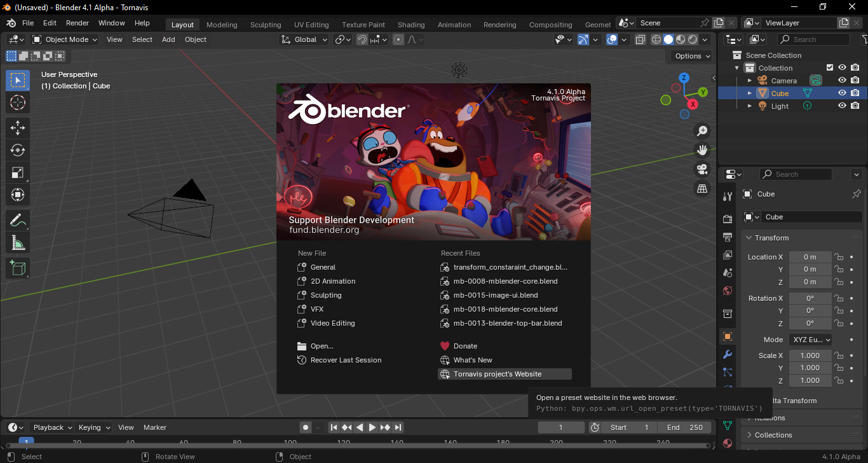This screenshot has width=868, height=463.
Task: Click the zoom view magnifier icon
Action: tap(702, 131)
